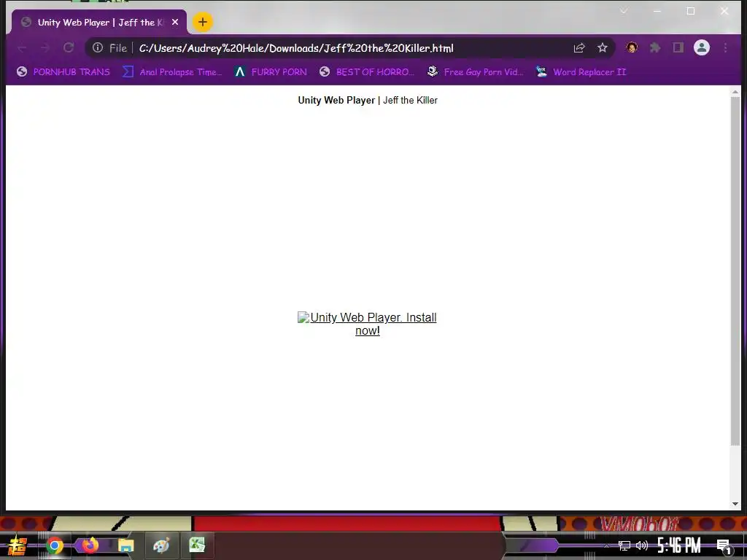Click the Unity Web Player Install now link

pyautogui.click(x=368, y=324)
